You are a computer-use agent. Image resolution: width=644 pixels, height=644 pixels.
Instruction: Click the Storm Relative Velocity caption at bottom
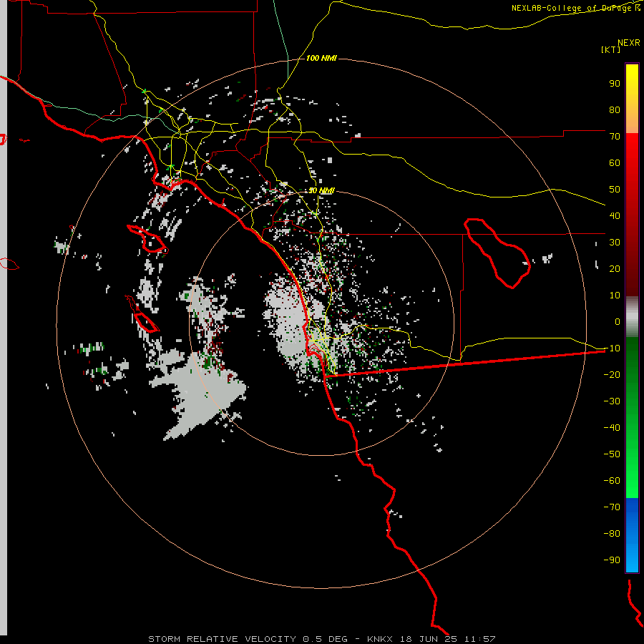pyautogui.click(x=321, y=639)
